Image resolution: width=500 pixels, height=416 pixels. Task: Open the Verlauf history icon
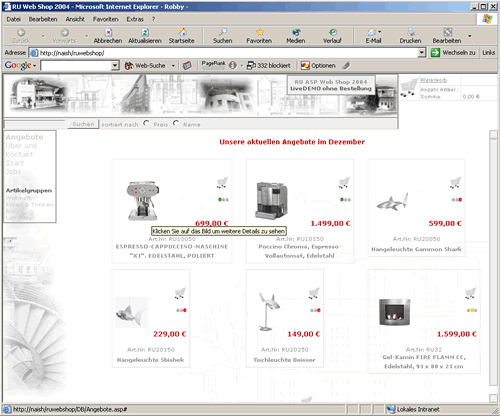[332, 32]
